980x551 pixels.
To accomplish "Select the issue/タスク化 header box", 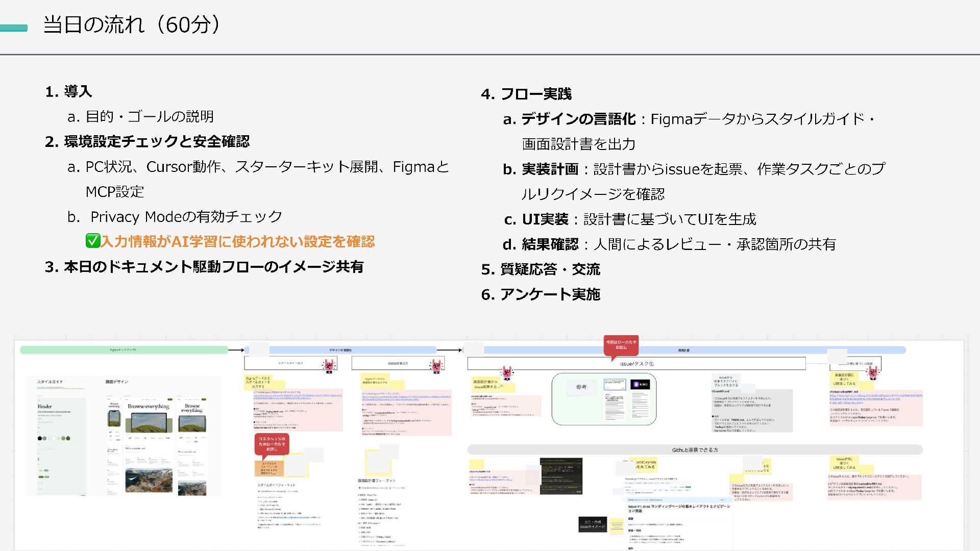I will [x=636, y=364].
